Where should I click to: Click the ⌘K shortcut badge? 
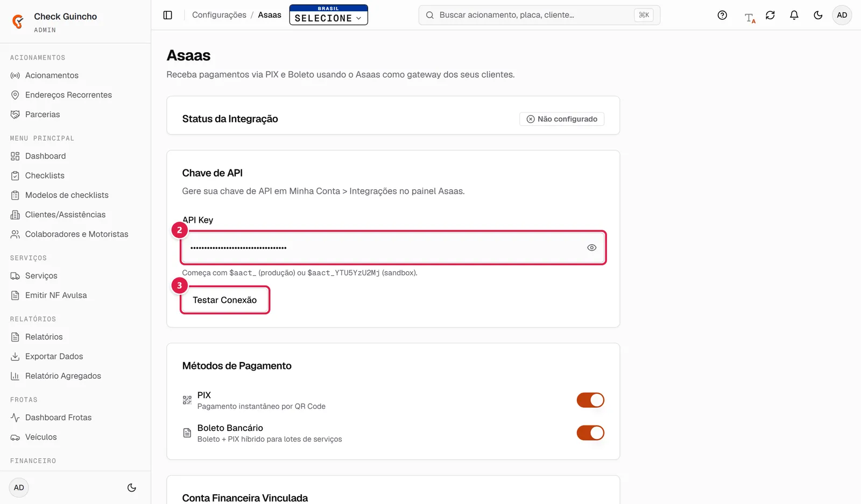[644, 15]
